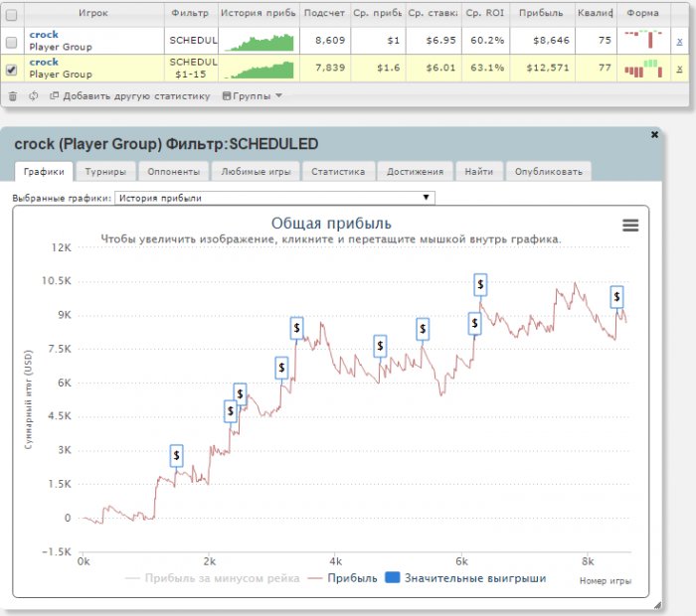Screen dimensions: 696x616
Task: Remove highlighted crock $1-15 row with x
Action: 679,69
